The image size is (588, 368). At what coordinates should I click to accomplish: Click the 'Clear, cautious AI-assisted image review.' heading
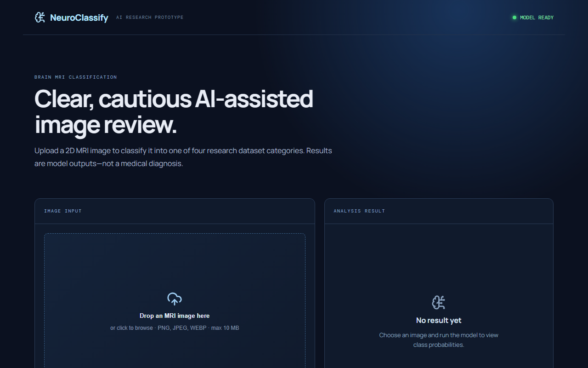pos(174,112)
